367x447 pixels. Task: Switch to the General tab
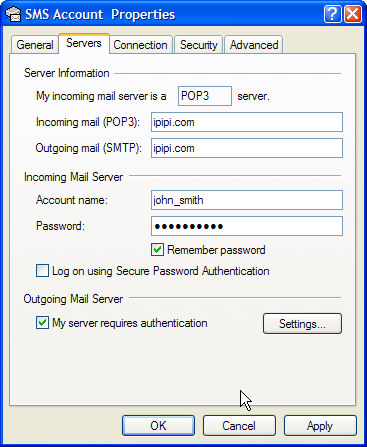(35, 45)
